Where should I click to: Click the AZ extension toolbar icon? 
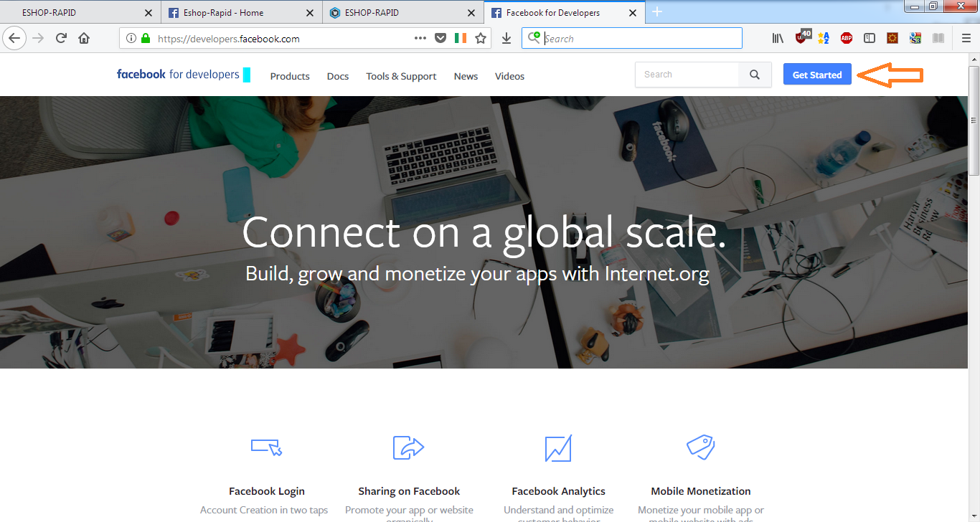click(824, 39)
